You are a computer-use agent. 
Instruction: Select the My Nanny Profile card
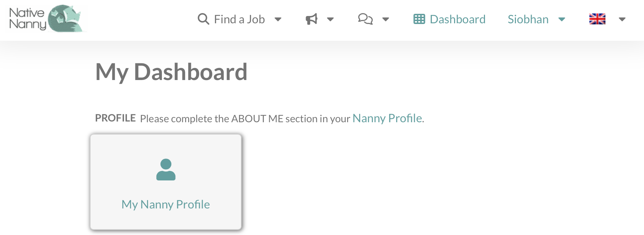[166, 182]
